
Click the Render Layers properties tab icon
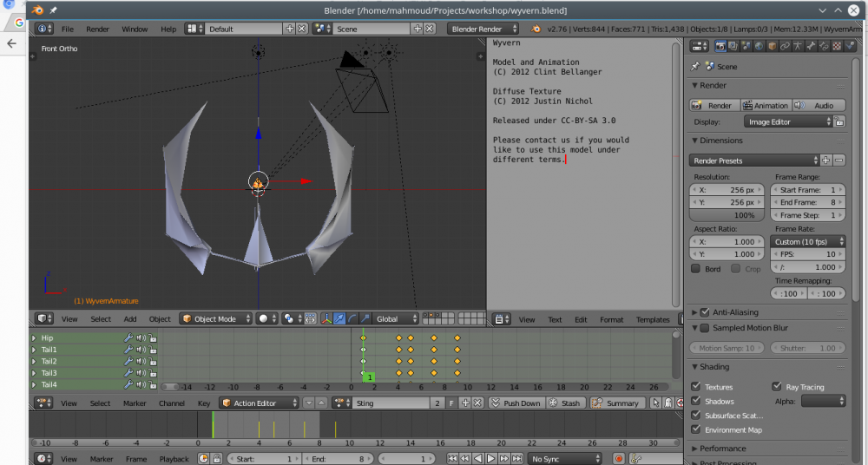(734, 46)
